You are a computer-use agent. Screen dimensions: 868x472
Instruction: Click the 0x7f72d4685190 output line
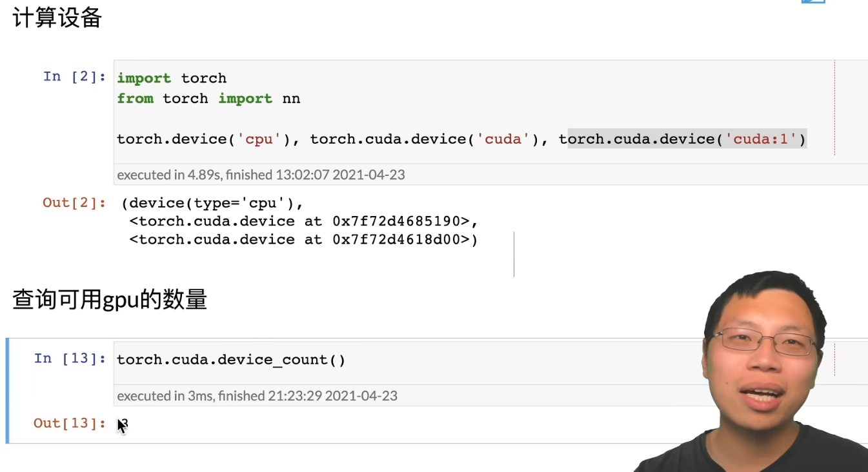(303, 221)
